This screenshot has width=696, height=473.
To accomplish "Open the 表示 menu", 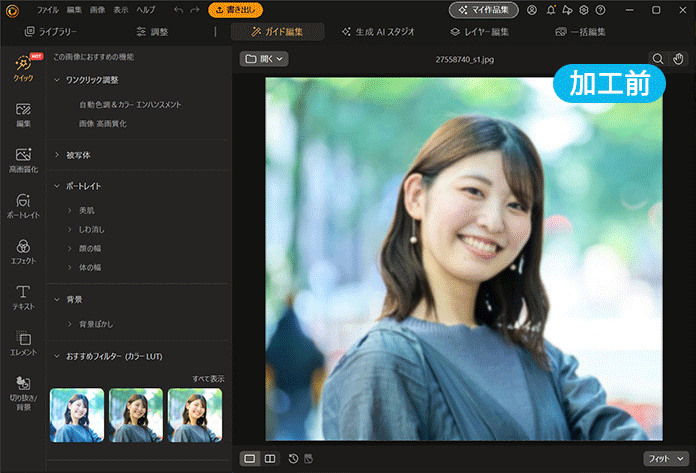I will (x=120, y=10).
